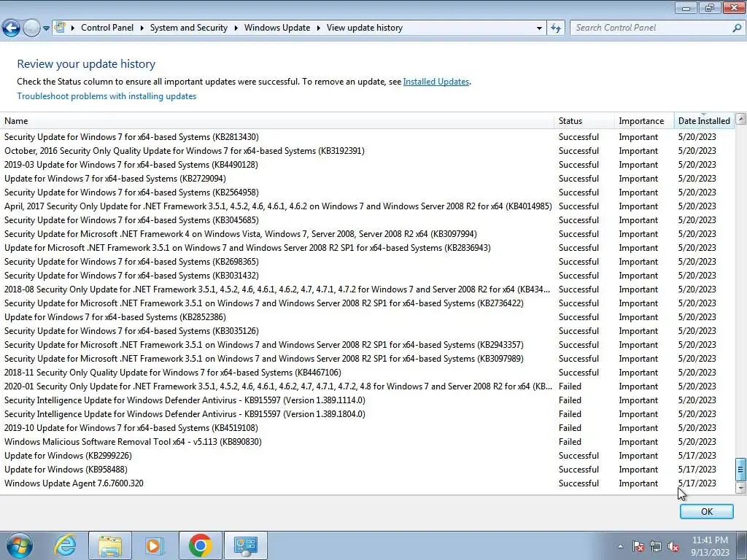This screenshot has height=560, width=747.
Task: Select Update for Windows 7 KB2729094 row
Action: (x=367, y=179)
